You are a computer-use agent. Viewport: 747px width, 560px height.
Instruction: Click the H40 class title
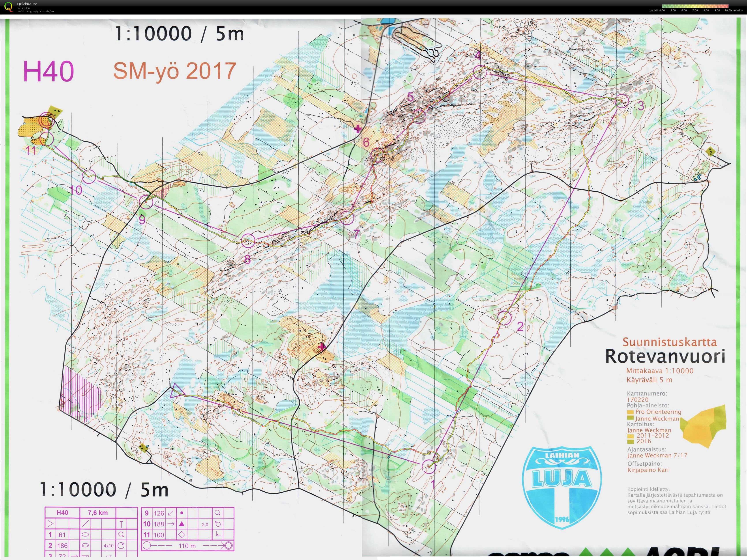tap(48, 71)
